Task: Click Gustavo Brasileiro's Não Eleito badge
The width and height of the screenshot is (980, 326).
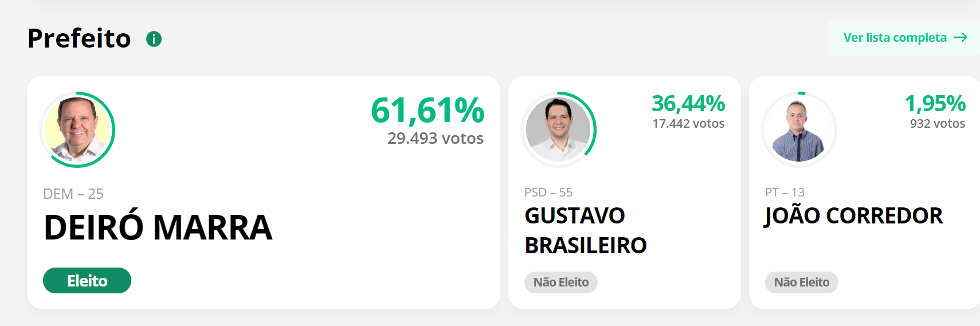Action: pos(561,282)
